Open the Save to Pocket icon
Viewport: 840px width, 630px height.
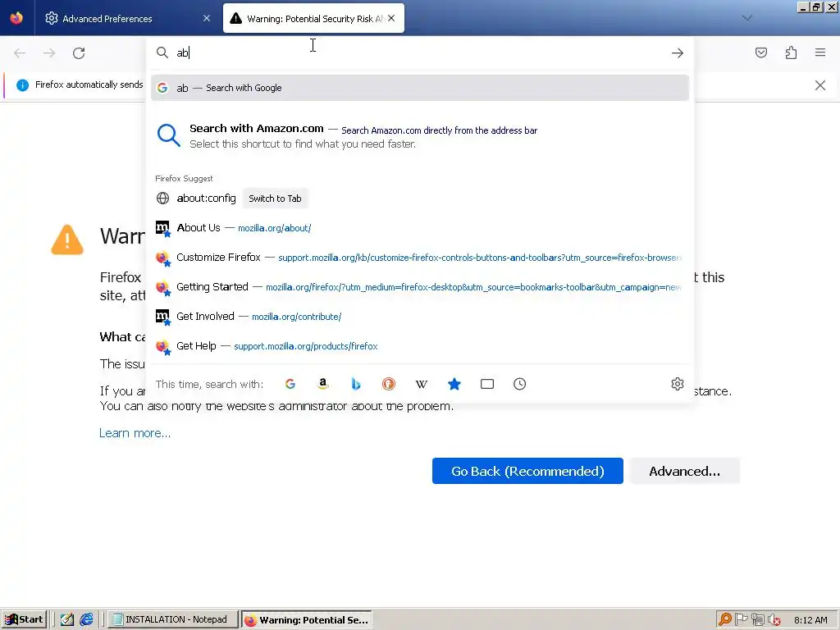[761, 52]
